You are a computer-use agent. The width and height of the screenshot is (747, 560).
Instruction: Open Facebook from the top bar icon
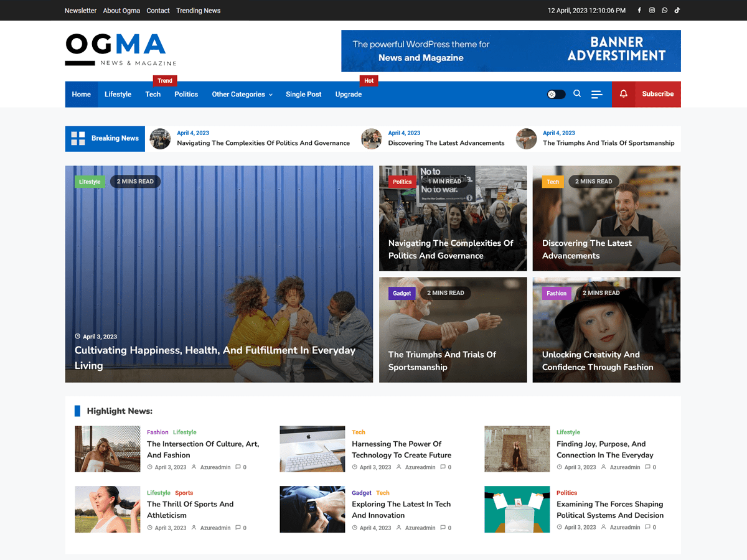639,10
